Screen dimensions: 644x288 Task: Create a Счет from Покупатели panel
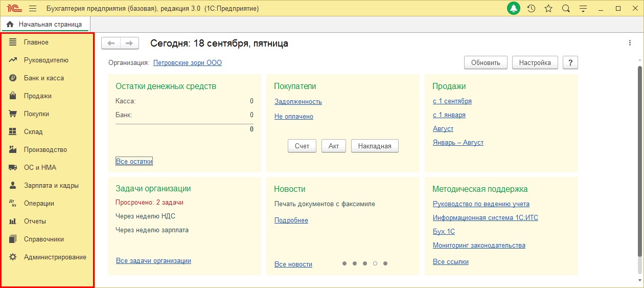coord(302,146)
